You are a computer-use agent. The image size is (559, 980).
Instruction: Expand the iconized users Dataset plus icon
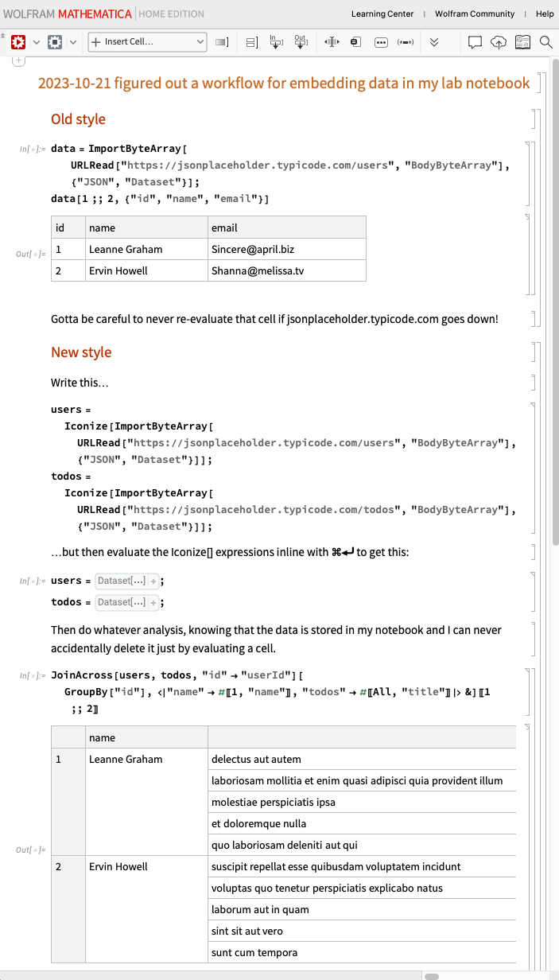point(153,581)
